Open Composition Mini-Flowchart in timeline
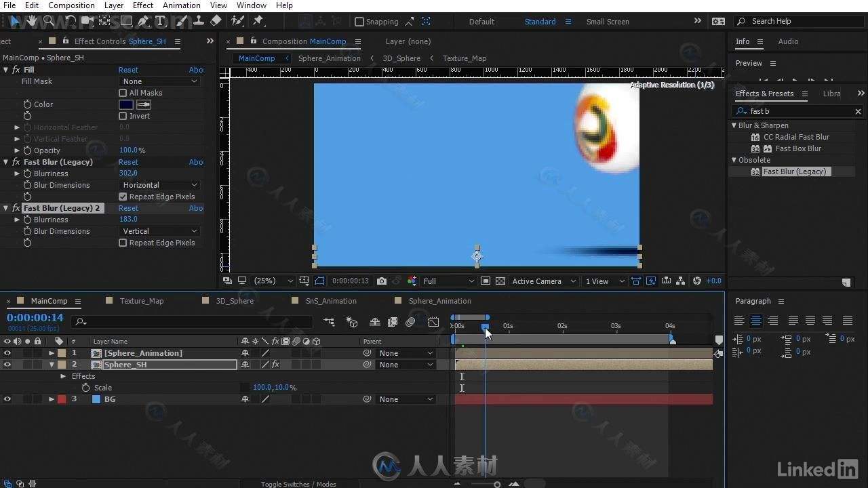Viewport: 868px width, 488px height. pos(330,322)
